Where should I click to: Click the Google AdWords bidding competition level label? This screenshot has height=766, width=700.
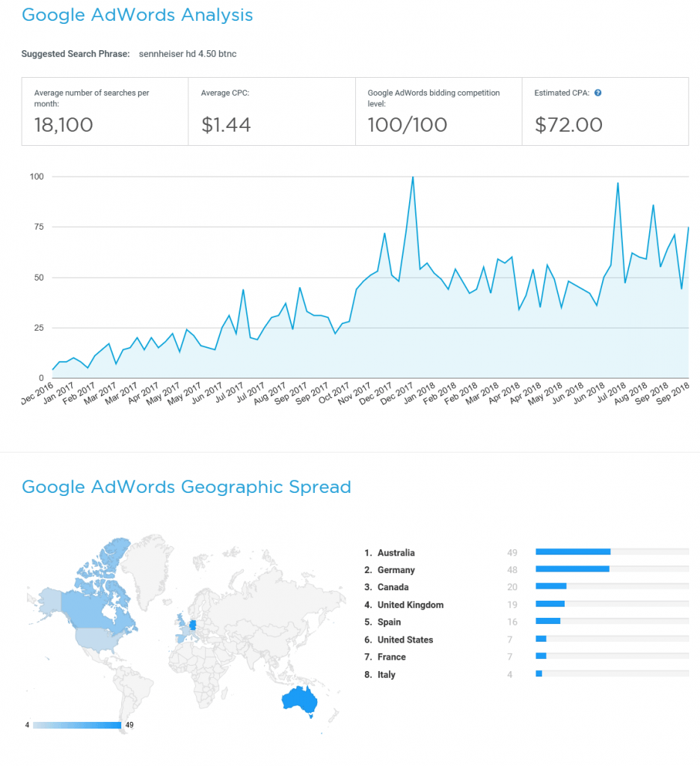(x=434, y=98)
